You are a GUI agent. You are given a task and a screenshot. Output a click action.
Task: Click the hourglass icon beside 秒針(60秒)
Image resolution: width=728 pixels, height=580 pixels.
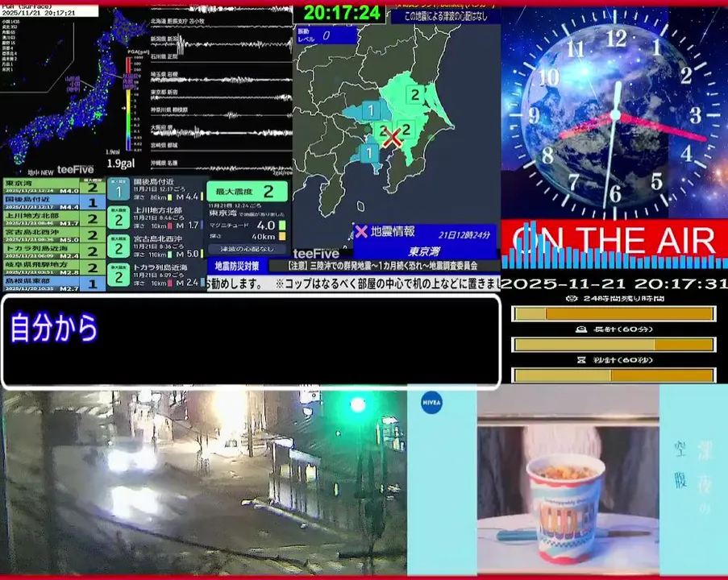pos(581,359)
